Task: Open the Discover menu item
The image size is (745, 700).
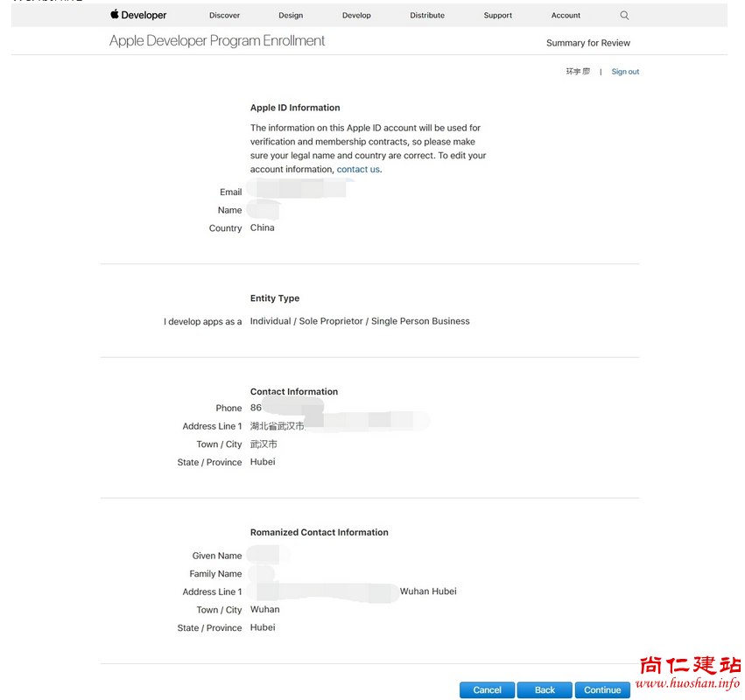Action: click(224, 16)
